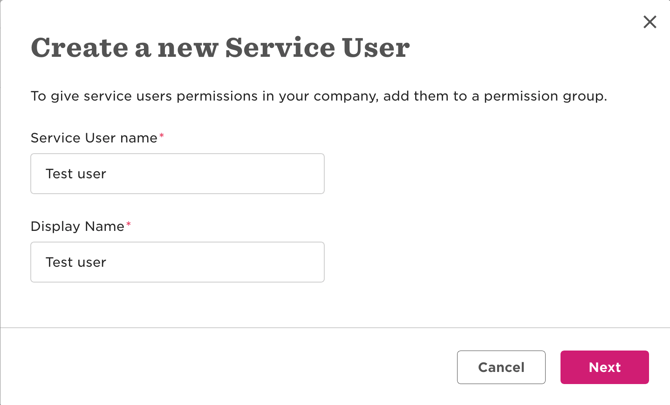Click the empty right end of Display Name box
This screenshot has width=670, height=405.
[290, 262]
